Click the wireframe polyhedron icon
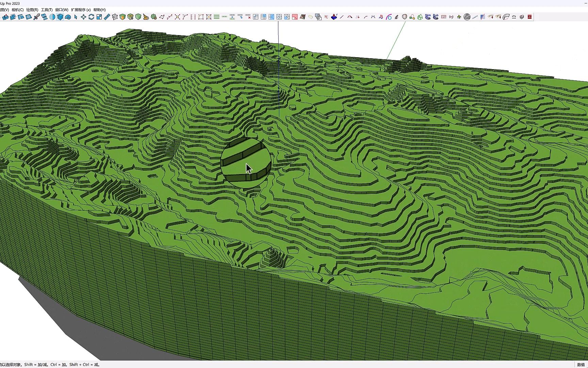Image resolution: width=588 pixels, height=368 pixels. pos(115,17)
